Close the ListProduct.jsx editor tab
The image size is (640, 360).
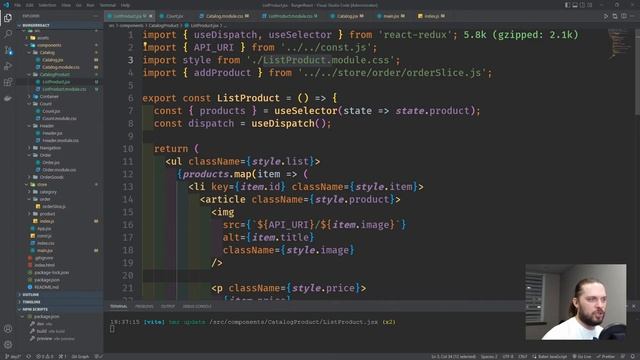pos(151,16)
